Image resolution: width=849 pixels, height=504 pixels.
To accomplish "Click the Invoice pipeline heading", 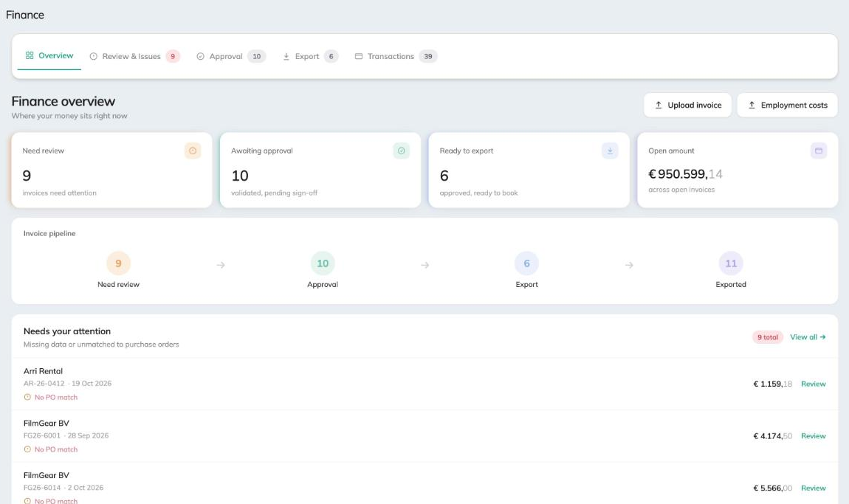I will click(x=49, y=233).
